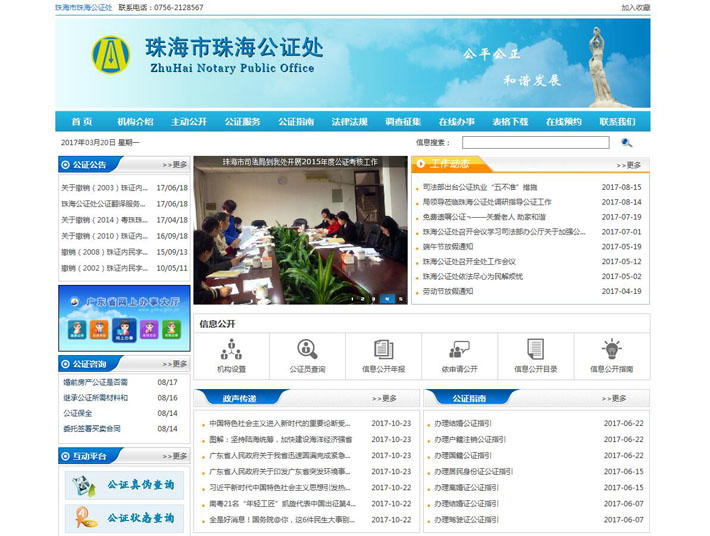
Task: Open 公证服务 navigation item
Action: 242,122
